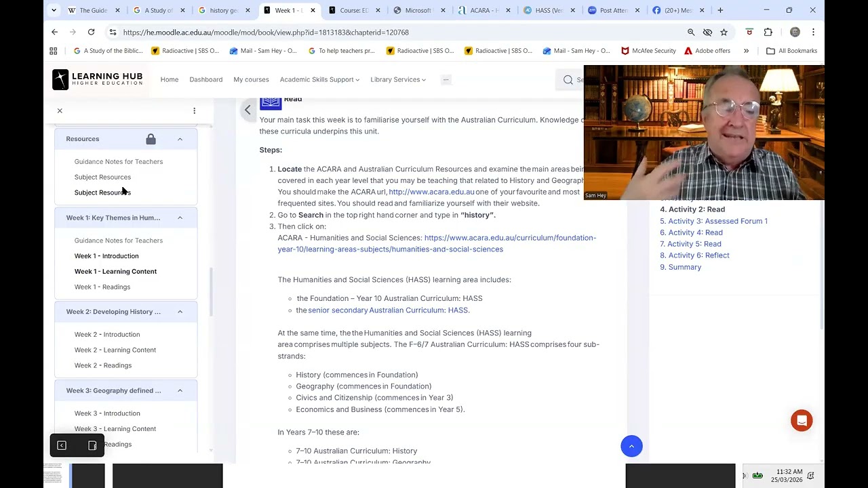
Task: Click the battery icon in system tray
Action: (758, 476)
